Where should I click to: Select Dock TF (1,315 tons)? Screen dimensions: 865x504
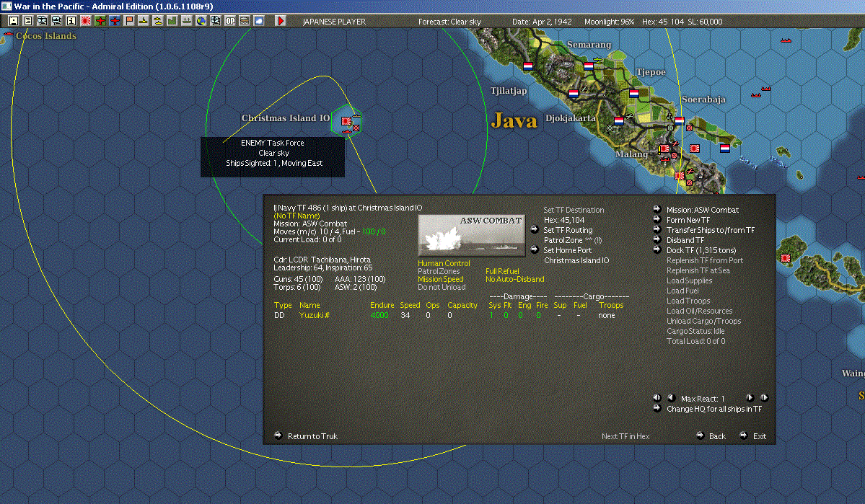coord(701,250)
